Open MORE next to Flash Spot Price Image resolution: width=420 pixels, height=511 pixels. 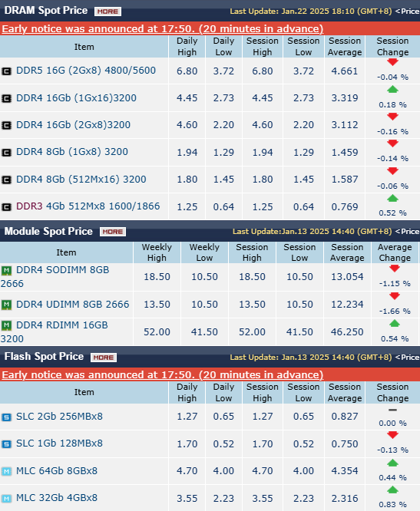click(x=104, y=358)
